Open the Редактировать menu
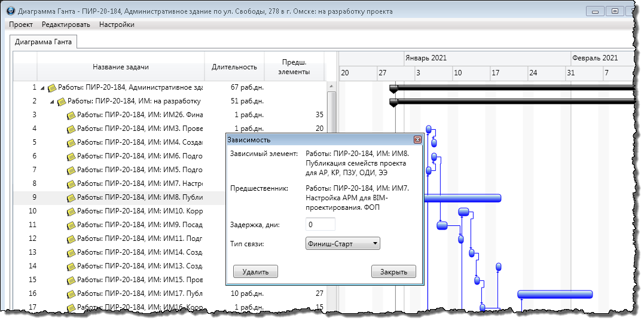This screenshot has height=321, width=644. tap(66, 25)
